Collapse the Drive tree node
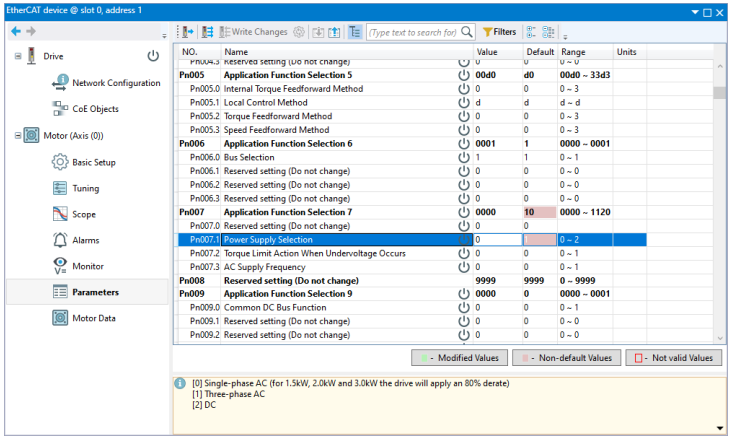Viewport: 732px width, 440px height. pyautogui.click(x=18, y=56)
